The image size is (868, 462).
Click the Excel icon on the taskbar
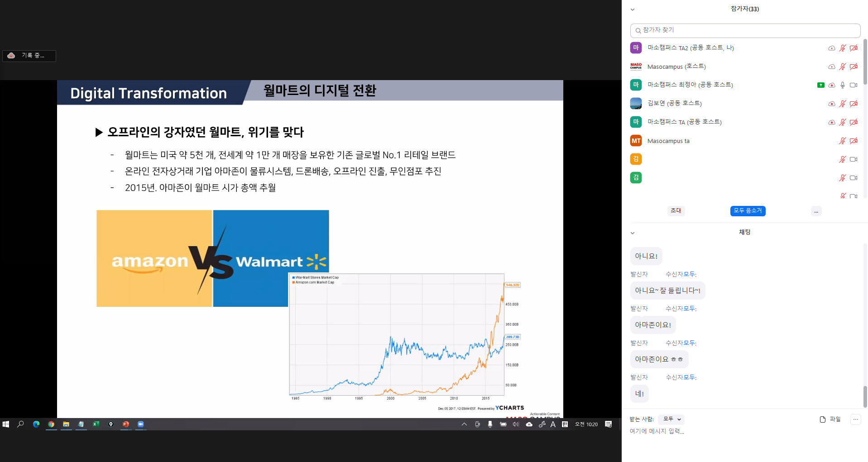(x=96, y=424)
